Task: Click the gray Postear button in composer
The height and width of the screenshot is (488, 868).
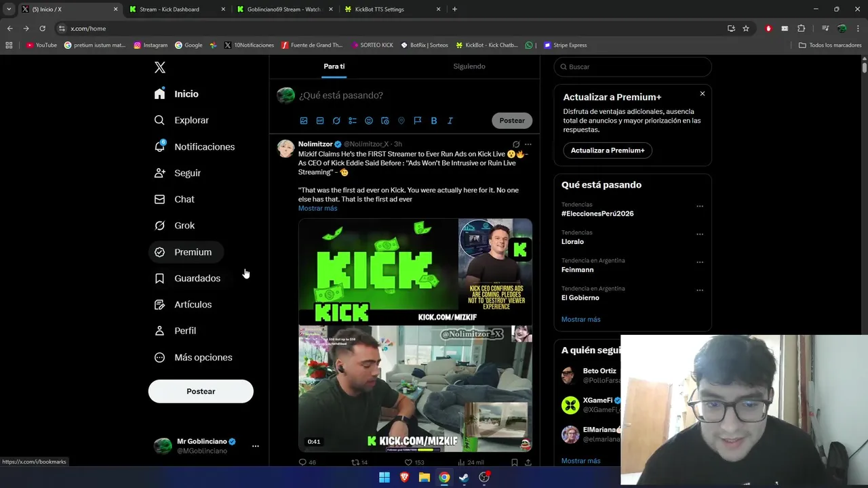Action: tap(512, 121)
